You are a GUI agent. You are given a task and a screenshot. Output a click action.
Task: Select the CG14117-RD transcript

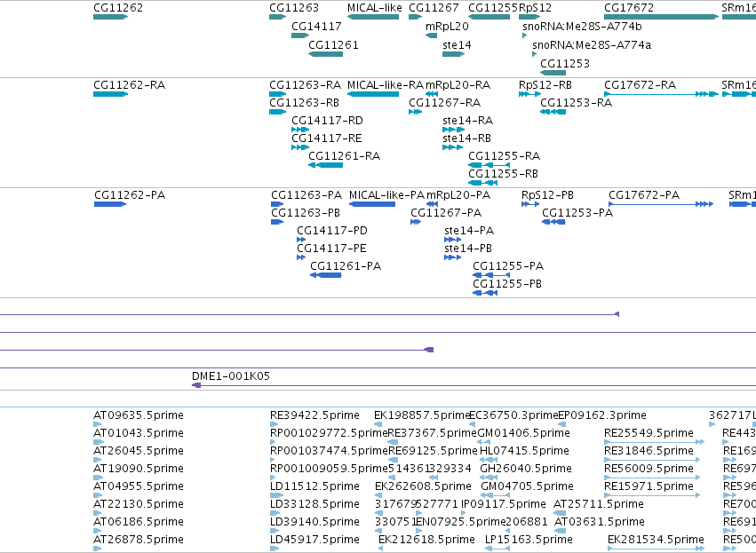tap(300, 130)
